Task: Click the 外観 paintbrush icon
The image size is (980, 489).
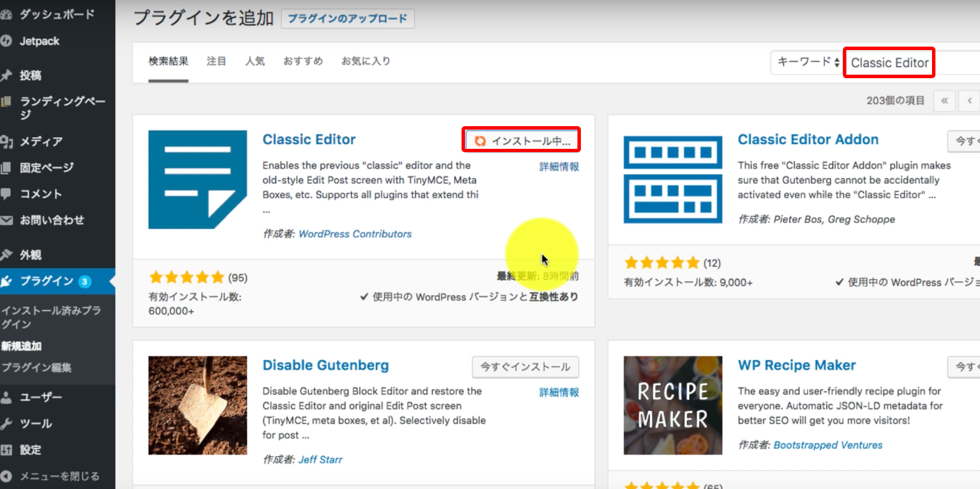Action: pyautogui.click(x=5, y=255)
